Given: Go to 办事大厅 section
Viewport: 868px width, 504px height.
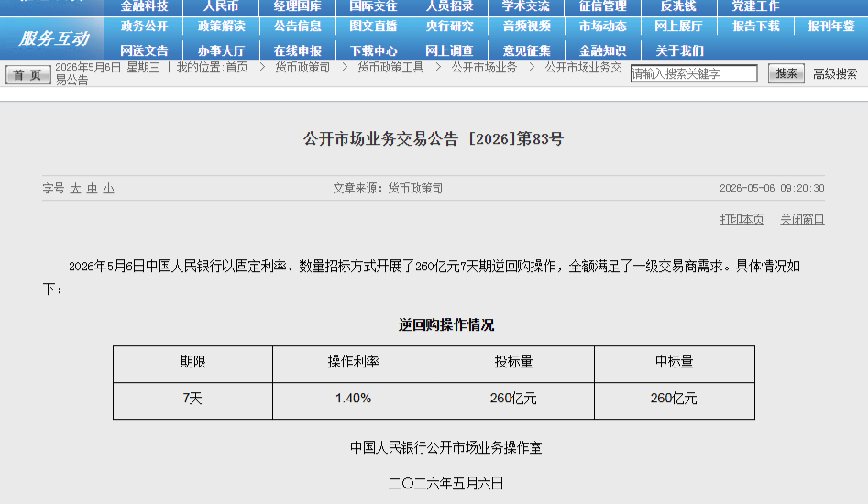Looking at the screenshot, I should (x=221, y=51).
